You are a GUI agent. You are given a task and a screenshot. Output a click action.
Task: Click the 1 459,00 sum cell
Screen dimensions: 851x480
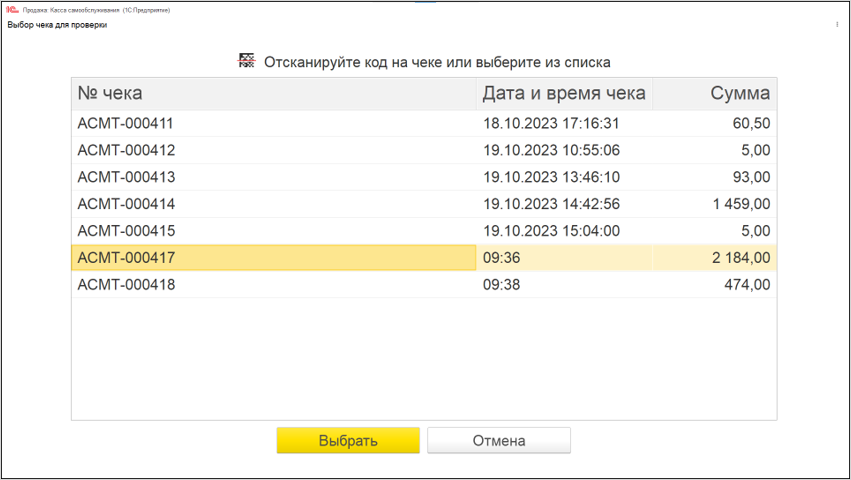point(741,205)
